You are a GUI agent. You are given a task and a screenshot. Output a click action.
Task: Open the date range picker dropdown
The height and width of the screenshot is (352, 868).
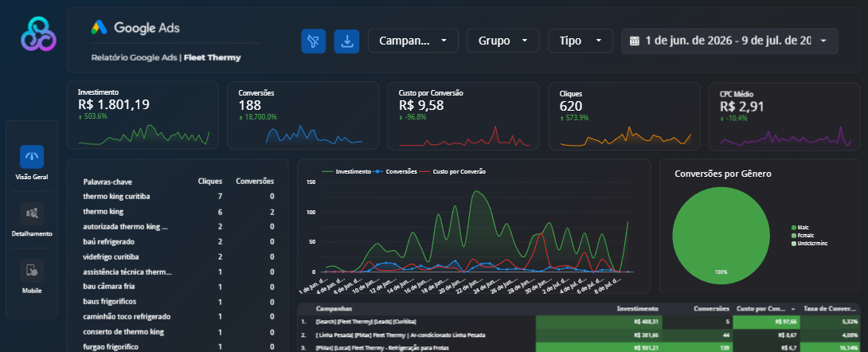pos(729,41)
